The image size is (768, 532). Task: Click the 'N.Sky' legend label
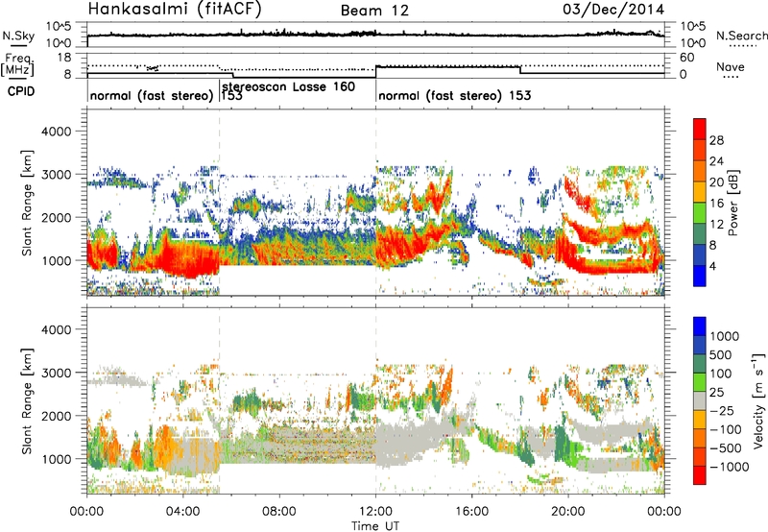tap(18, 36)
